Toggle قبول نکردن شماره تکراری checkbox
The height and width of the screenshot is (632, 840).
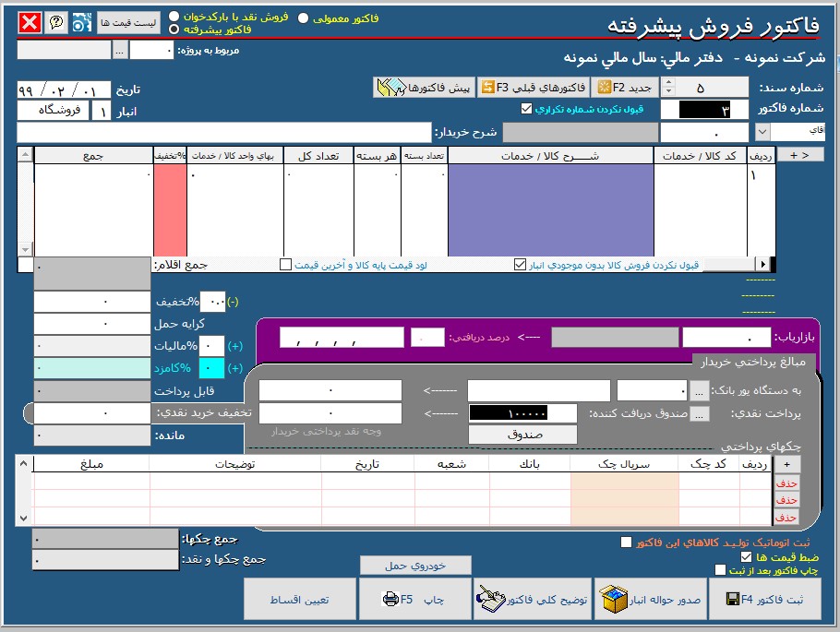coord(527,109)
